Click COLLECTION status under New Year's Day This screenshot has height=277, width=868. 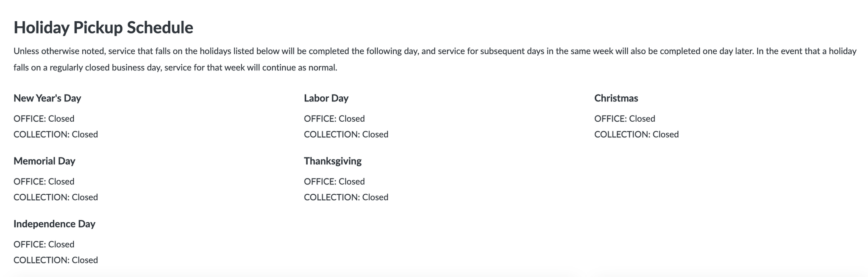point(56,134)
